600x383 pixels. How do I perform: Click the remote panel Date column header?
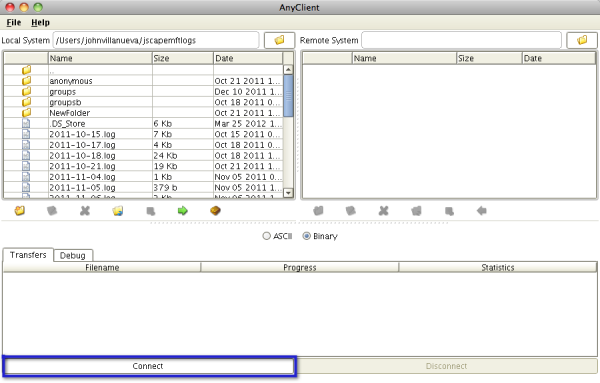coord(559,58)
